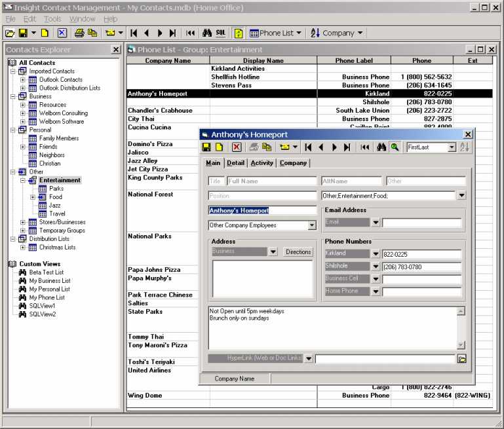
Task: Go to last record in main toolbar
Action: coord(173,33)
